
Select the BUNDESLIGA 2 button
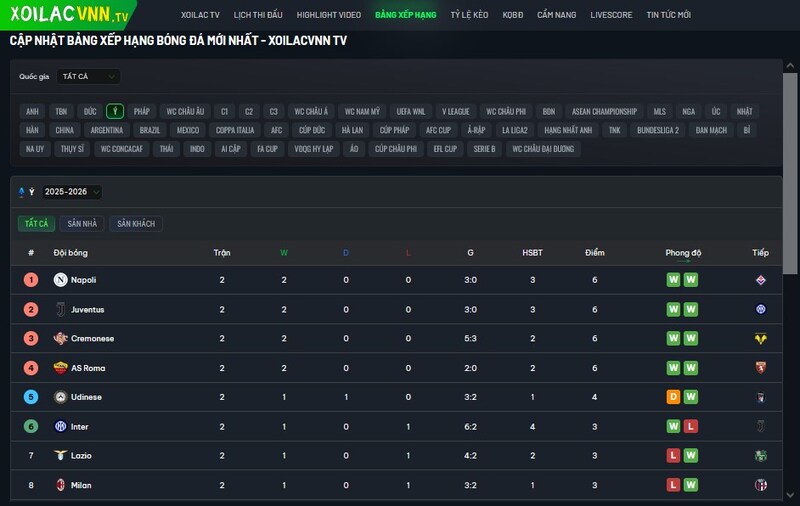point(658,130)
